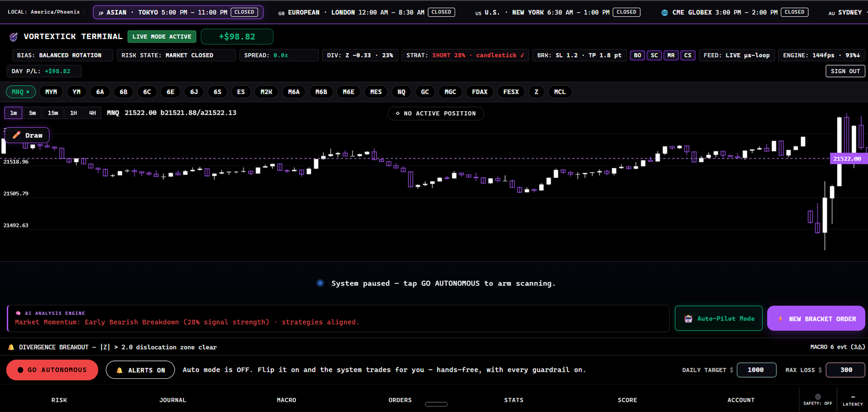Image resolution: width=868 pixels, height=412 pixels.
Task: Select the 6B symbol chip
Action: tap(124, 92)
